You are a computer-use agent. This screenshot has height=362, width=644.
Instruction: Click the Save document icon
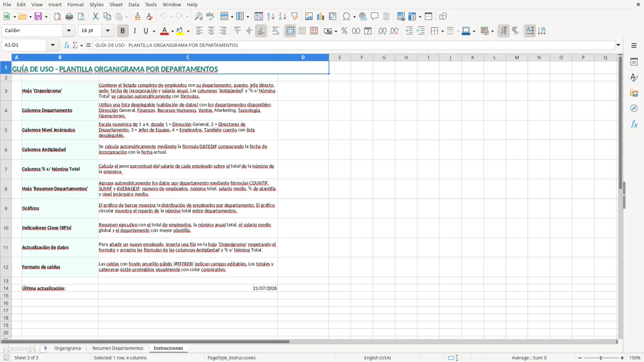click(38, 17)
